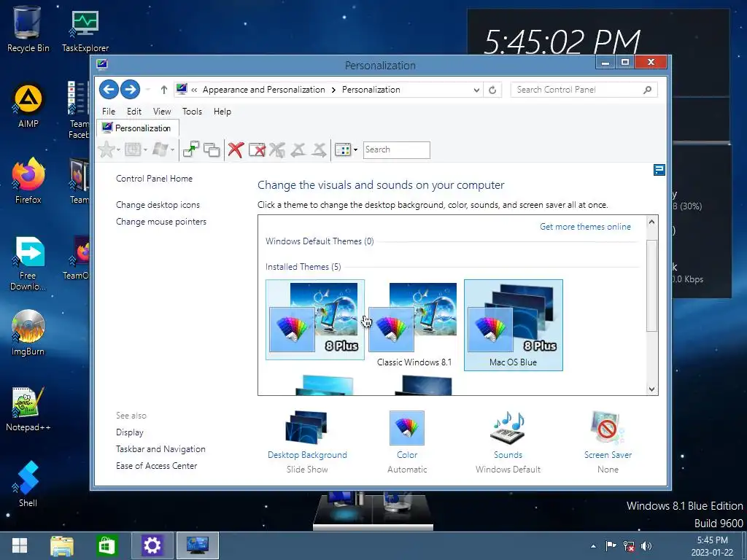Click the overlapping windows toolbar icon
This screenshot has width=747, height=560.
(x=212, y=149)
